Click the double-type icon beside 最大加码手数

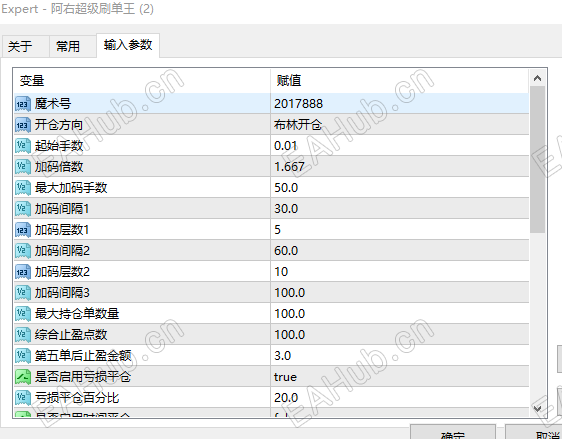pyautogui.click(x=23, y=188)
